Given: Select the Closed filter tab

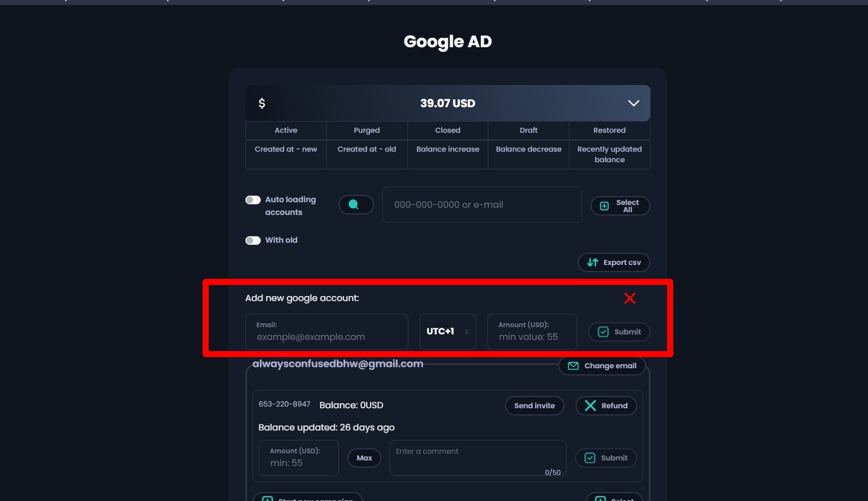Looking at the screenshot, I should [448, 131].
